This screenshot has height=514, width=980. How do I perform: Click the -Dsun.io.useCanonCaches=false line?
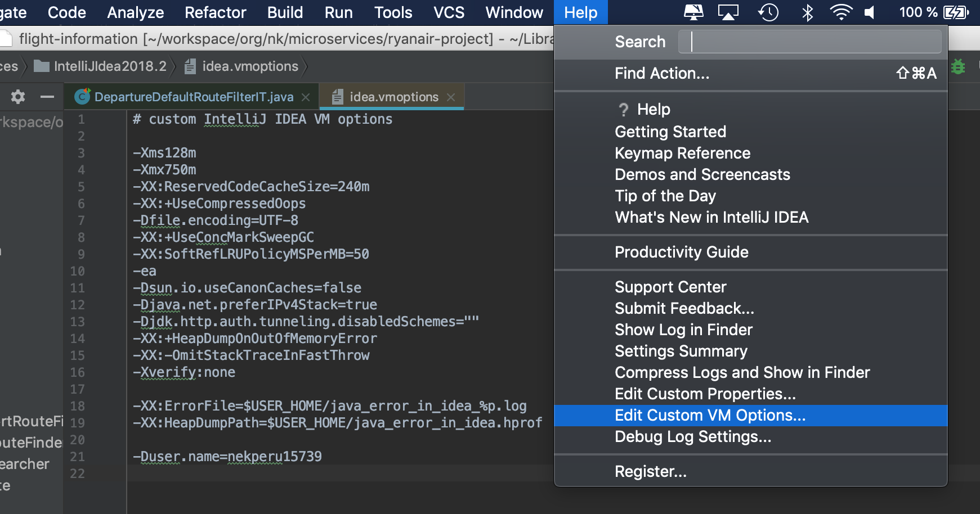pos(247,288)
